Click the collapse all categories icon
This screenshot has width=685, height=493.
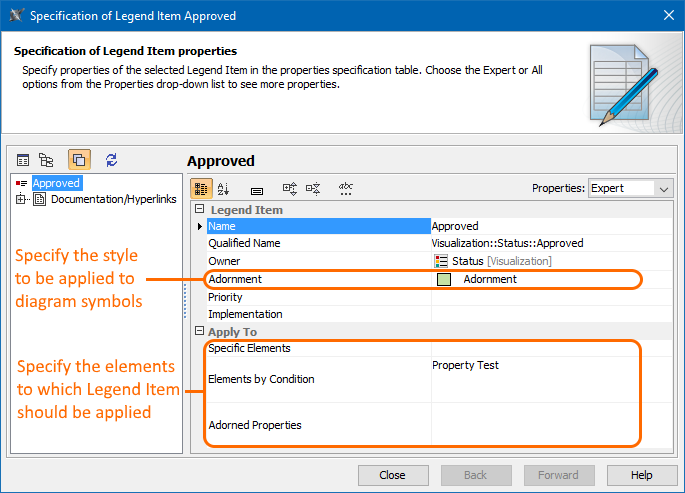[x=313, y=188]
